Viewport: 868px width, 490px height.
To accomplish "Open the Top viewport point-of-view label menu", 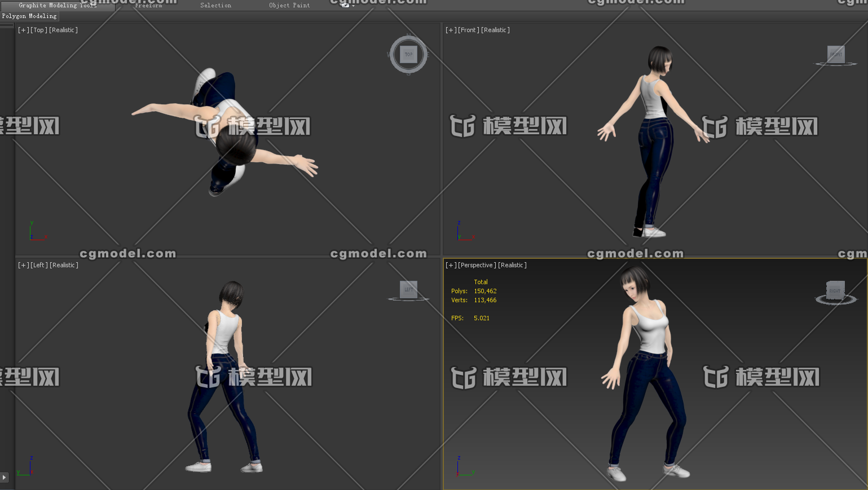I will [38, 30].
